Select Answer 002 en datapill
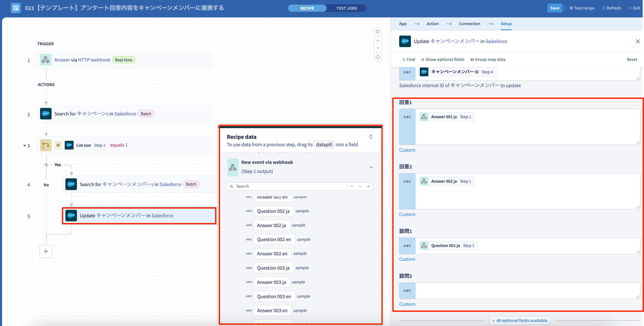 [272, 254]
